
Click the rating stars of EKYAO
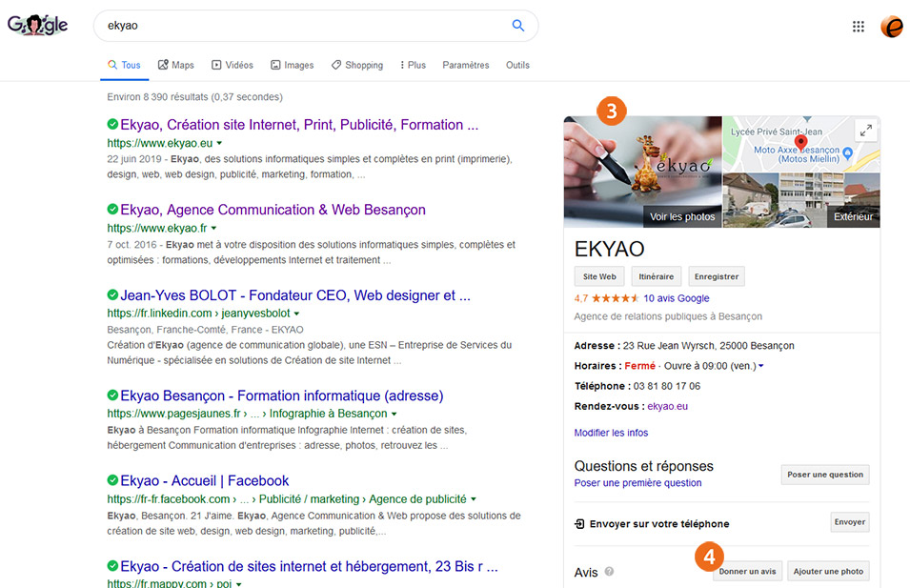coord(615,298)
